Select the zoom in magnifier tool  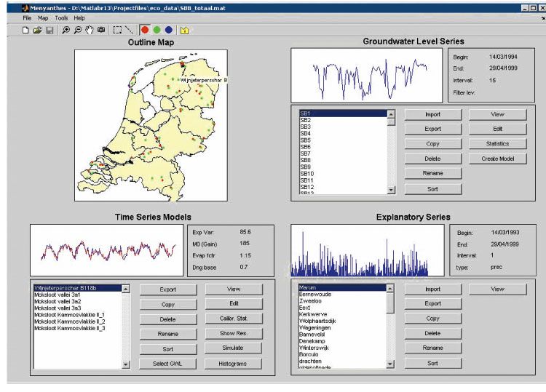(x=66, y=30)
